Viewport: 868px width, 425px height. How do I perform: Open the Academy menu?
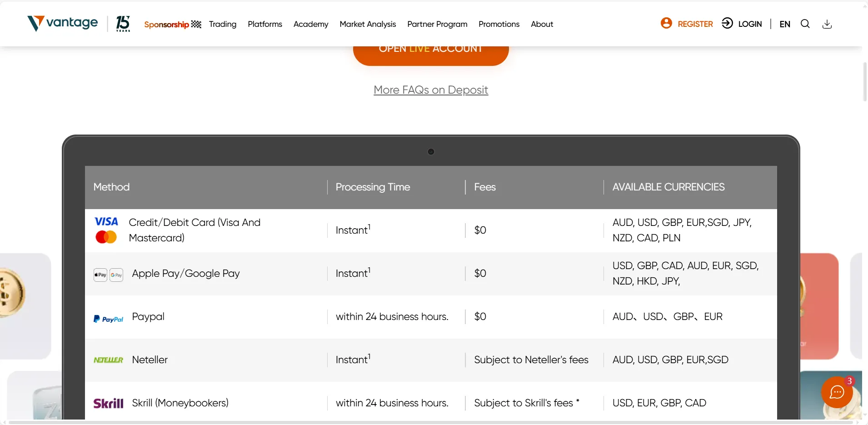[311, 24]
